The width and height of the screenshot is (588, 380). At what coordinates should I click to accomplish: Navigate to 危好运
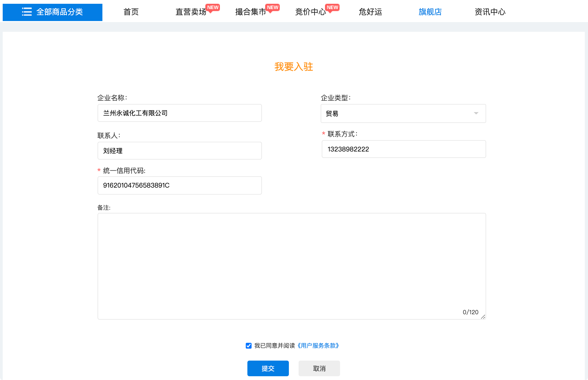(370, 12)
